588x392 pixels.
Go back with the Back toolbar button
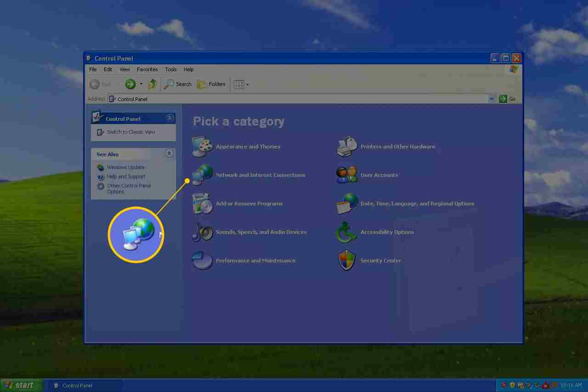[100, 84]
